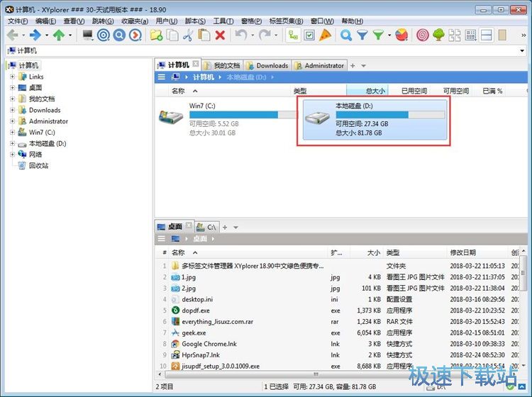Click the blue magnifier Find Now circle icon
Screen dimensions: 532x397
pyautogui.click(x=119, y=35)
